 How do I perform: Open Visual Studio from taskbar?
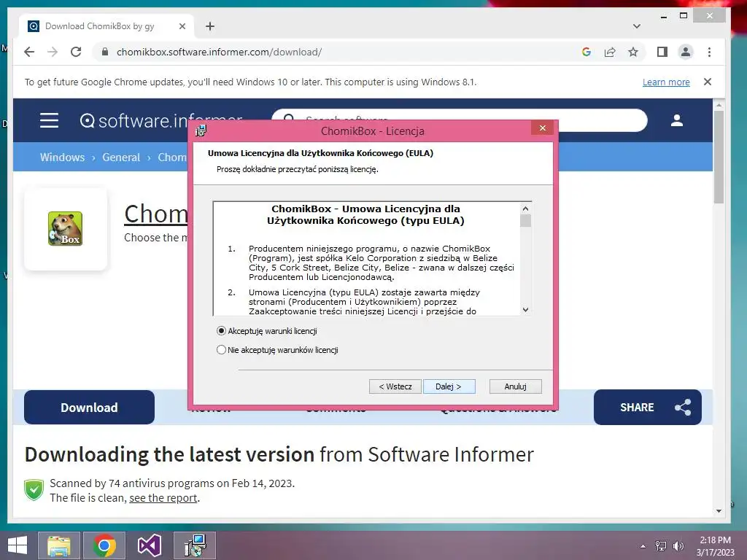149,545
